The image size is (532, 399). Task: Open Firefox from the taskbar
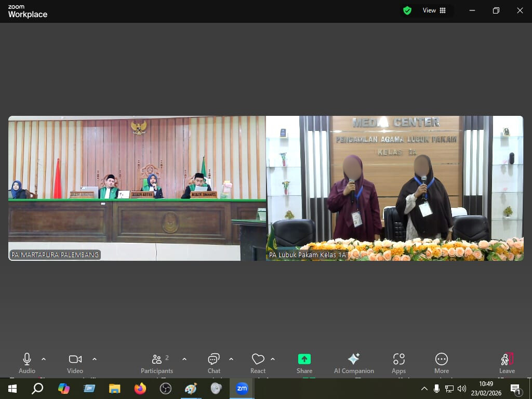coord(140,389)
